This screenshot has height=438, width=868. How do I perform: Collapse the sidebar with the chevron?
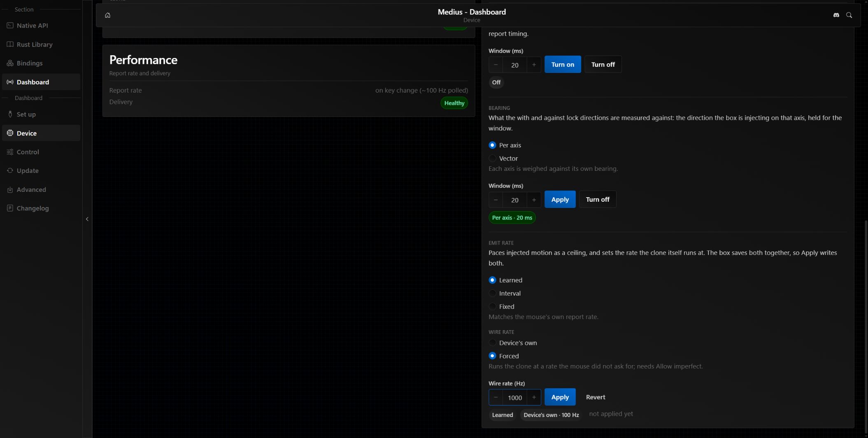click(87, 219)
